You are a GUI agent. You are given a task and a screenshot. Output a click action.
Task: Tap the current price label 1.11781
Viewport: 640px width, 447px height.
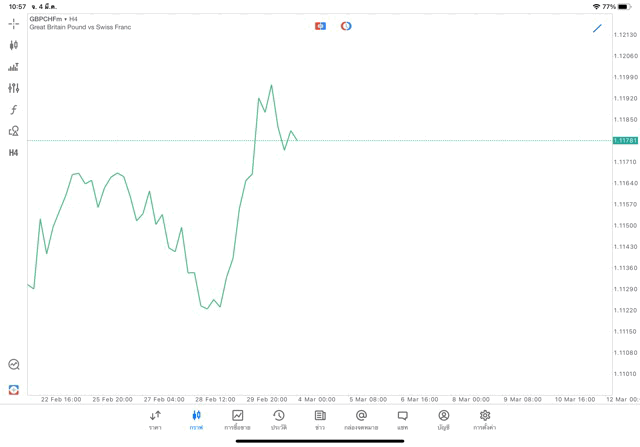pos(626,140)
